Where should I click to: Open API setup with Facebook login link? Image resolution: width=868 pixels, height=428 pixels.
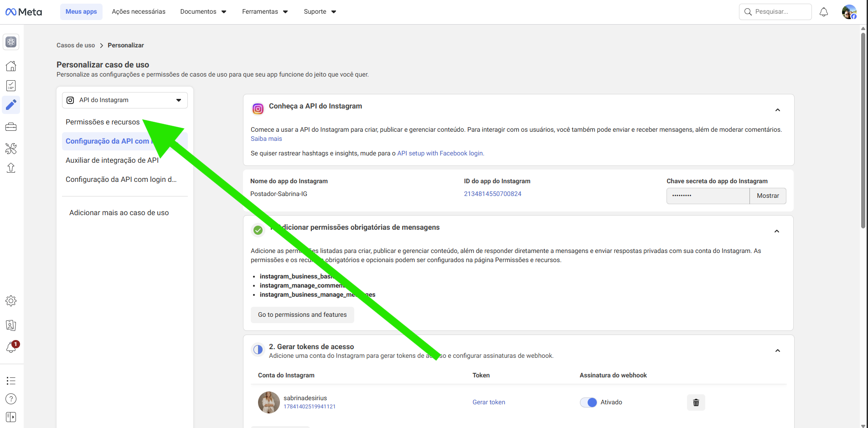click(440, 154)
